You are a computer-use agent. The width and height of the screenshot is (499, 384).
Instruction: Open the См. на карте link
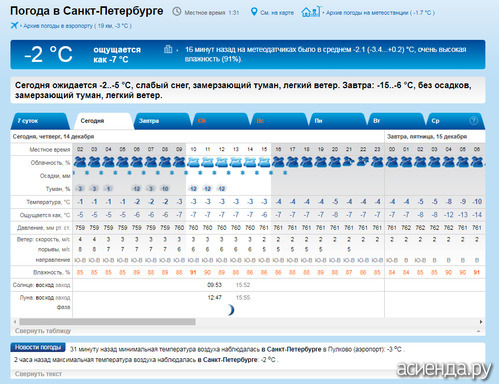pos(277,13)
